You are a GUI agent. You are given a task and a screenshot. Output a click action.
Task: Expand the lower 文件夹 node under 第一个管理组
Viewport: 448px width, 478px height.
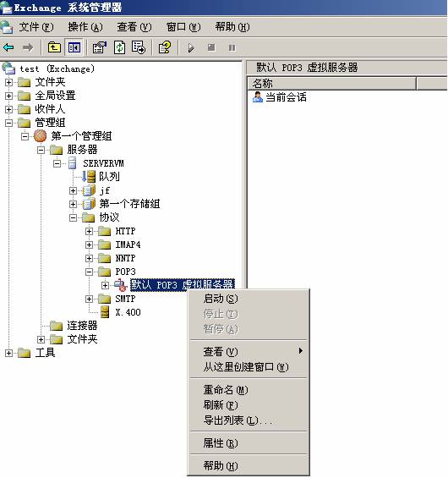(x=41, y=339)
